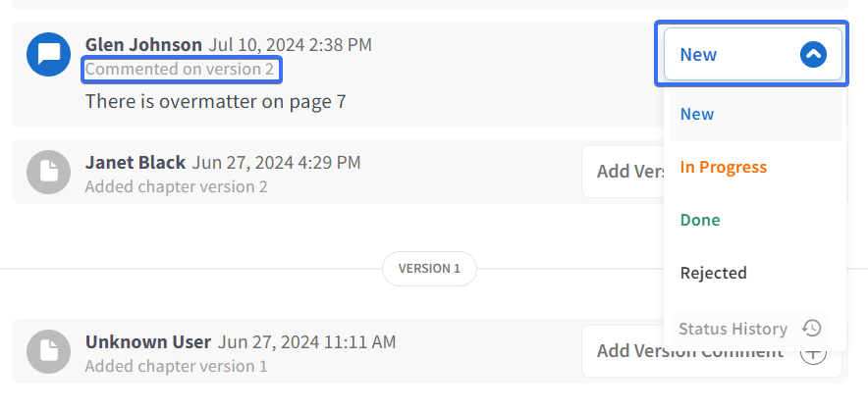The height and width of the screenshot is (412, 868).
Task: Click Glen Johnson's blue comment bubble icon
Action: click(49, 54)
